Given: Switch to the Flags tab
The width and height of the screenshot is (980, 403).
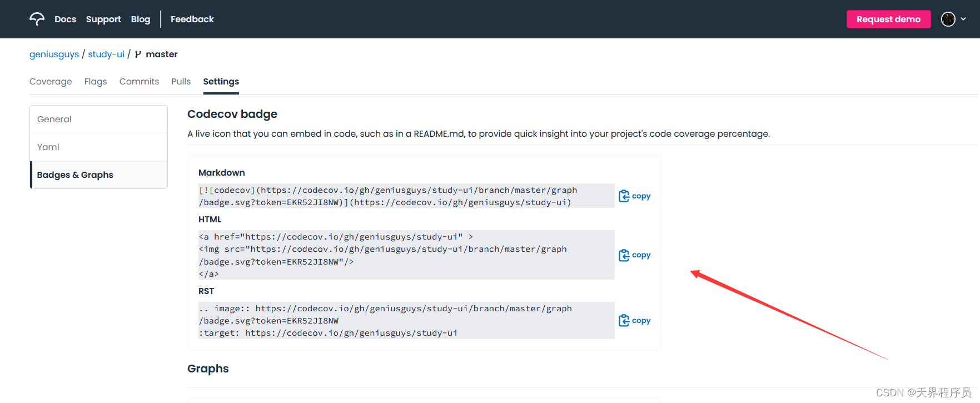Looking at the screenshot, I should [x=96, y=82].
